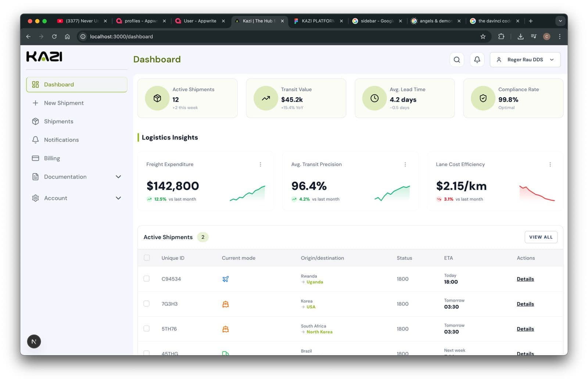Open Billing via the card icon

click(35, 158)
